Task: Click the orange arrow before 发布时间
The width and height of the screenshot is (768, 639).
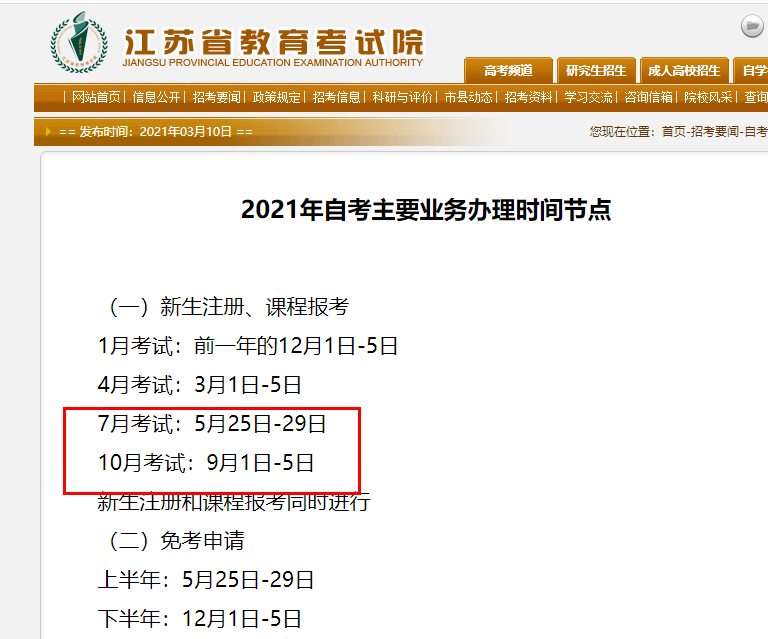Action: pos(48,131)
